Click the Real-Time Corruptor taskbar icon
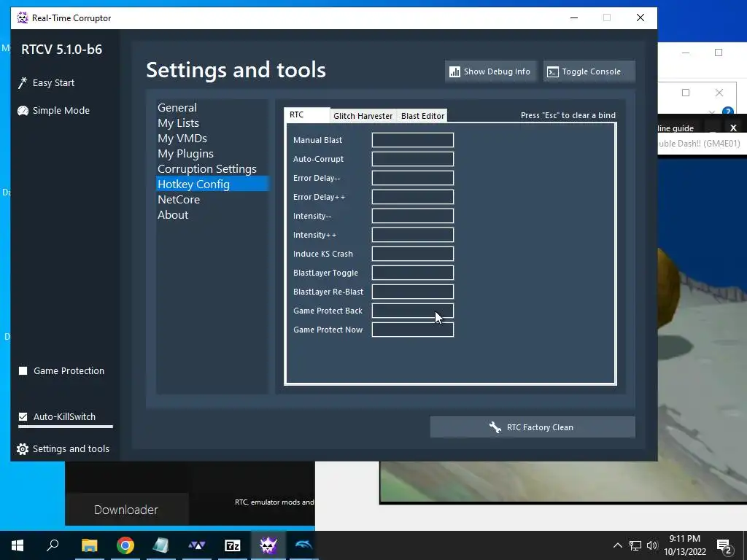The width and height of the screenshot is (747, 560). click(268, 545)
